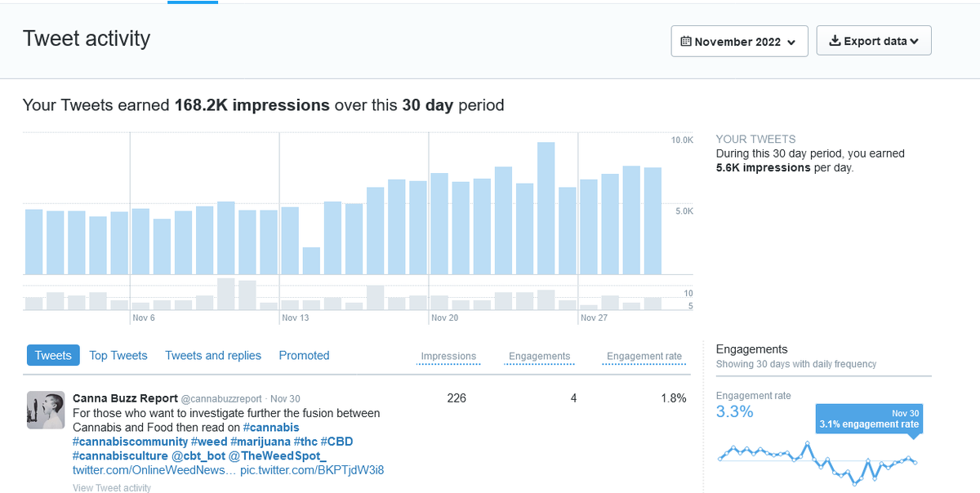Open the #CBD hashtag link

click(336, 442)
